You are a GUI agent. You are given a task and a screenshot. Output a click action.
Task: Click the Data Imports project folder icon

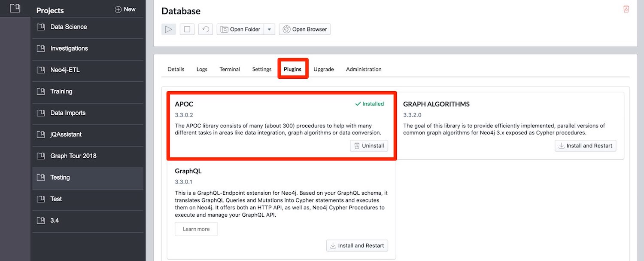[x=41, y=113]
